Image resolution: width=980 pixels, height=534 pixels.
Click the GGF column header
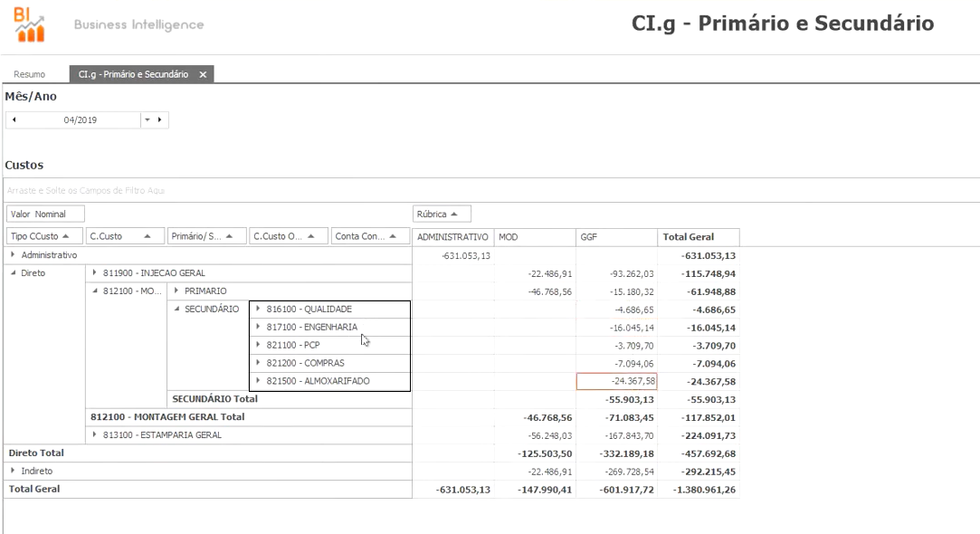[617, 237]
